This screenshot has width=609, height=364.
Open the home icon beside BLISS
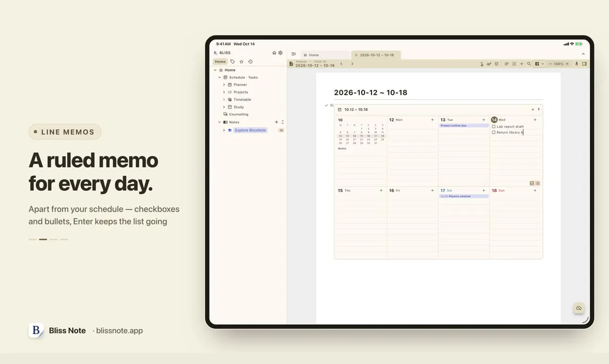tap(274, 53)
